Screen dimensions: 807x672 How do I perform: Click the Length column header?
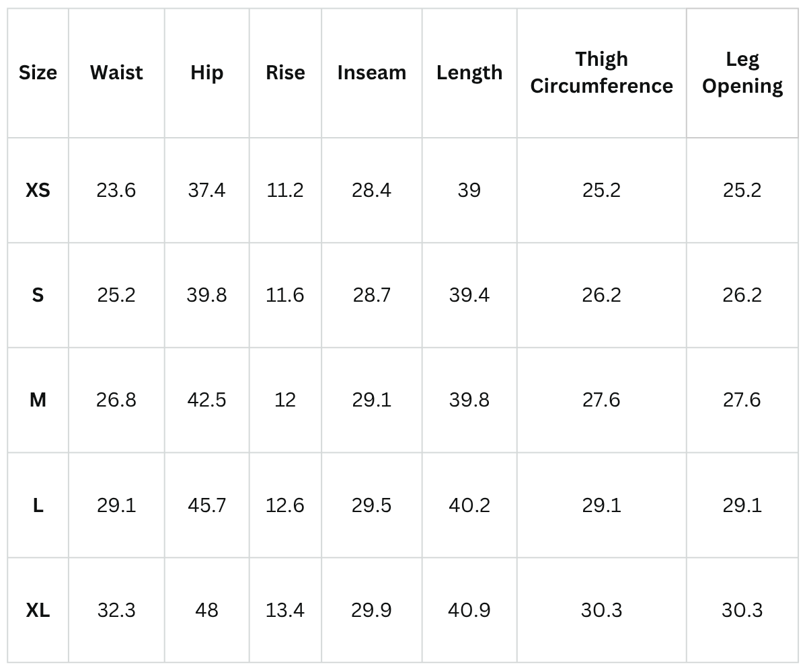tap(469, 73)
